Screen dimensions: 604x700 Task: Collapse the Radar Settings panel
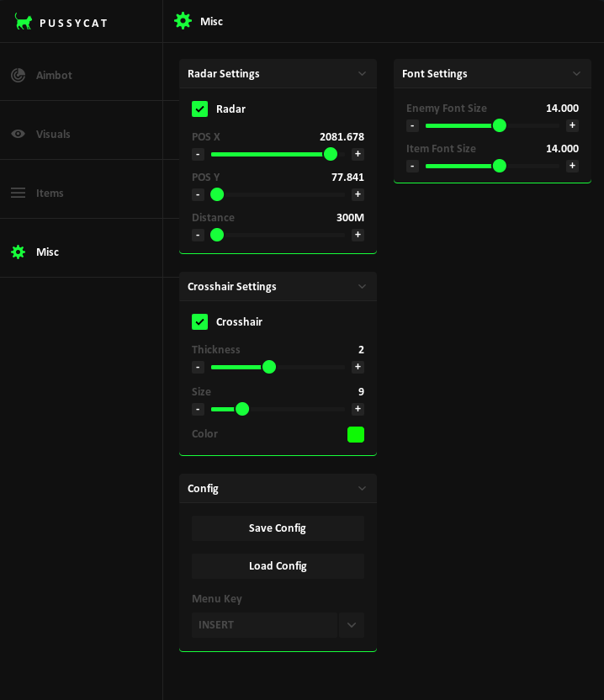pyautogui.click(x=362, y=73)
